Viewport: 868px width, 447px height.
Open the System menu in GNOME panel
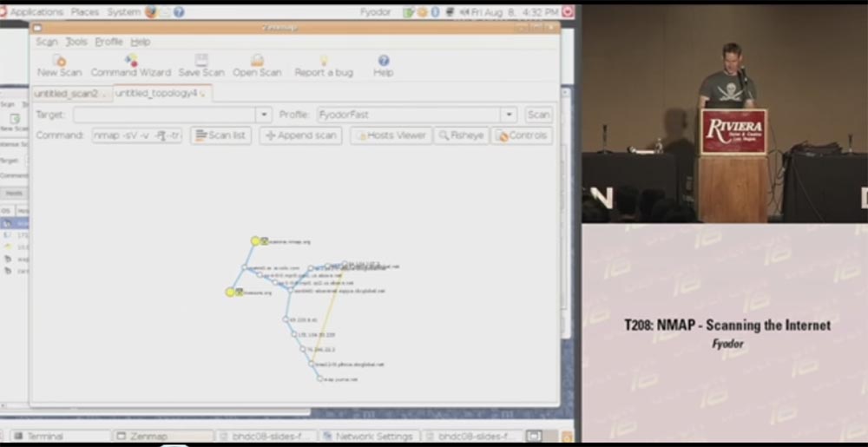(x=124, y=11)
